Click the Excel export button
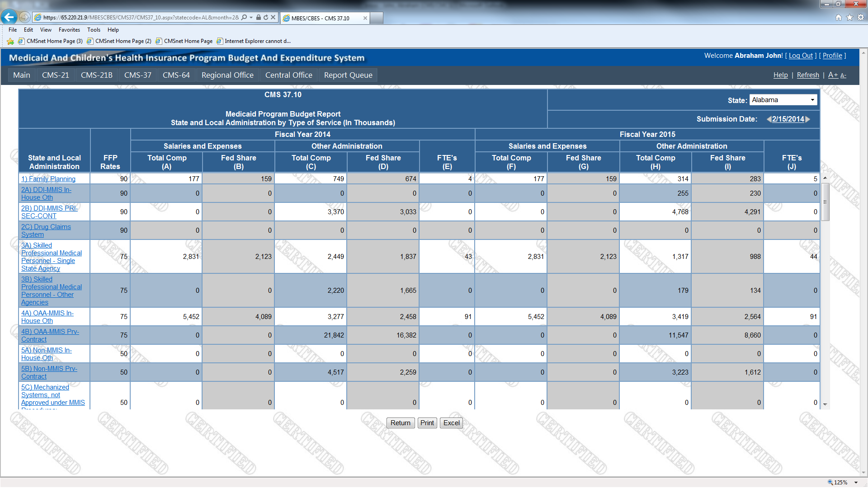The width and height of the screenshot is (868, 488). click(451, 423)
